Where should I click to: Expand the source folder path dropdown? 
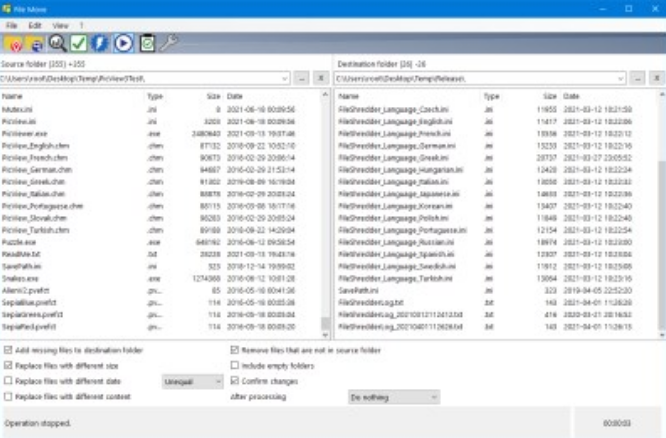(286, 77)
